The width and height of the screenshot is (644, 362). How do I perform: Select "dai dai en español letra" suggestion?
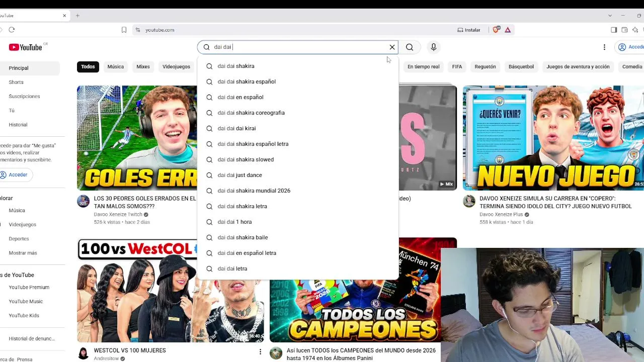click(x=298, y=253)
